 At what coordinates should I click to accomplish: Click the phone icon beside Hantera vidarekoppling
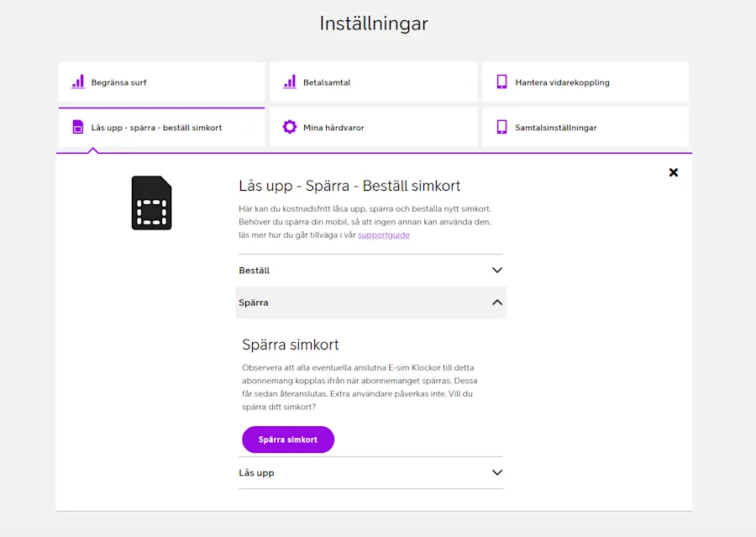click(502, 82)
